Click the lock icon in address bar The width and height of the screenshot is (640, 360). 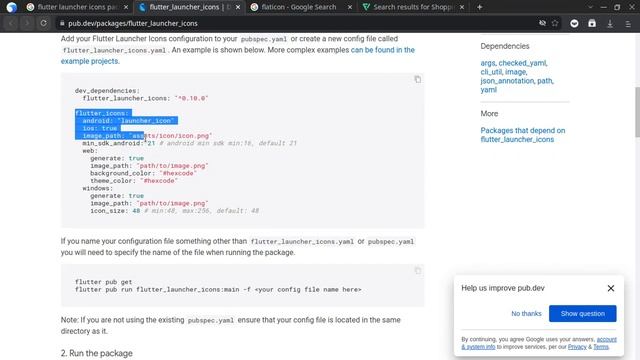coord(62,24)
